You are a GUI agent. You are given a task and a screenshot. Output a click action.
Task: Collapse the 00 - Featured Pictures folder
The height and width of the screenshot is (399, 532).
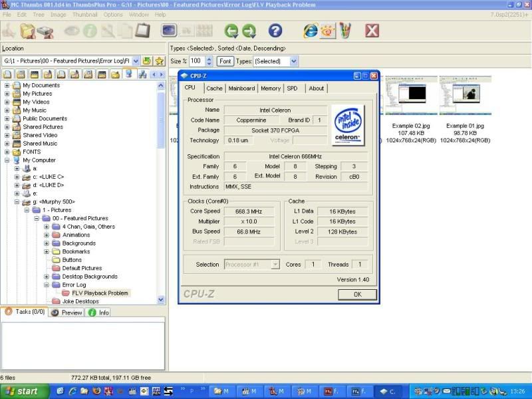pos(37,219)
